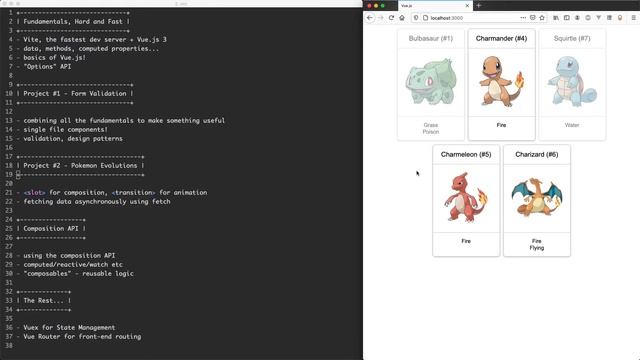Viewport: 640px width, 360px height.
Task: Select the Squirtle (#7) card title
Action: click(572, 38)
